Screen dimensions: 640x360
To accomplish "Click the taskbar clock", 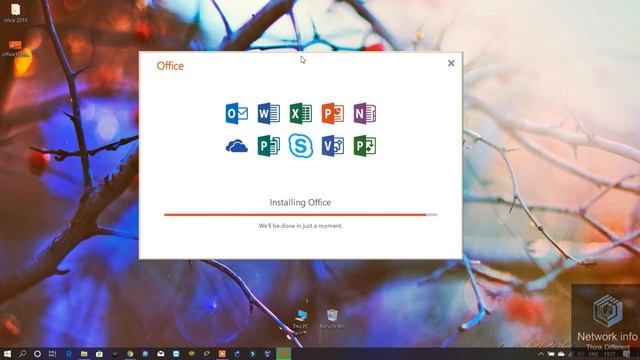I will 610,354.
